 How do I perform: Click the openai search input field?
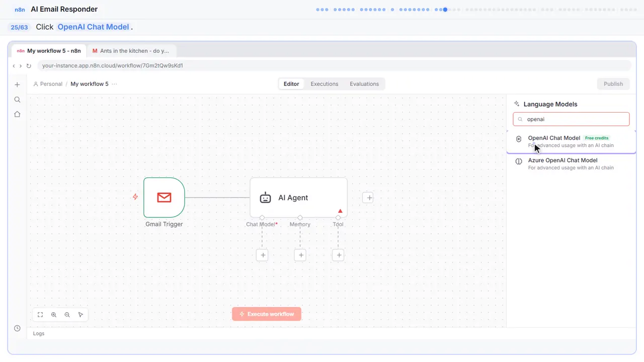coord(571,119)
